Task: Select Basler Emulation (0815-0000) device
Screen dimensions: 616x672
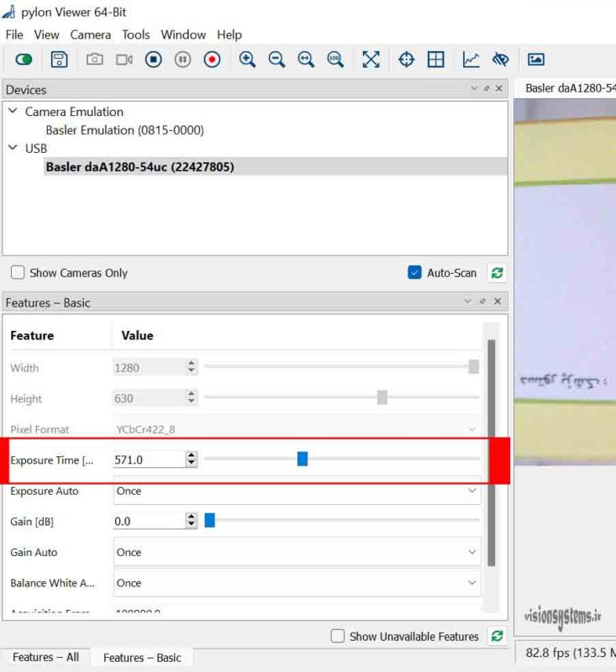Action: [x=124, y=130]
